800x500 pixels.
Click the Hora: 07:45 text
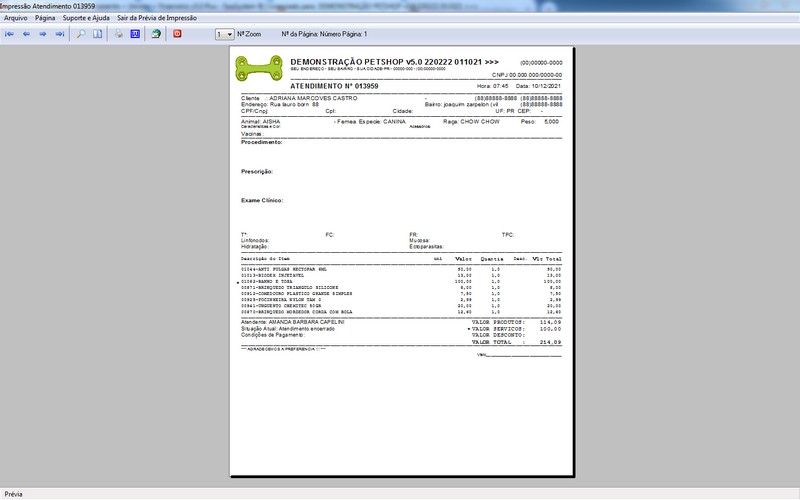click(x=492, y=86)
